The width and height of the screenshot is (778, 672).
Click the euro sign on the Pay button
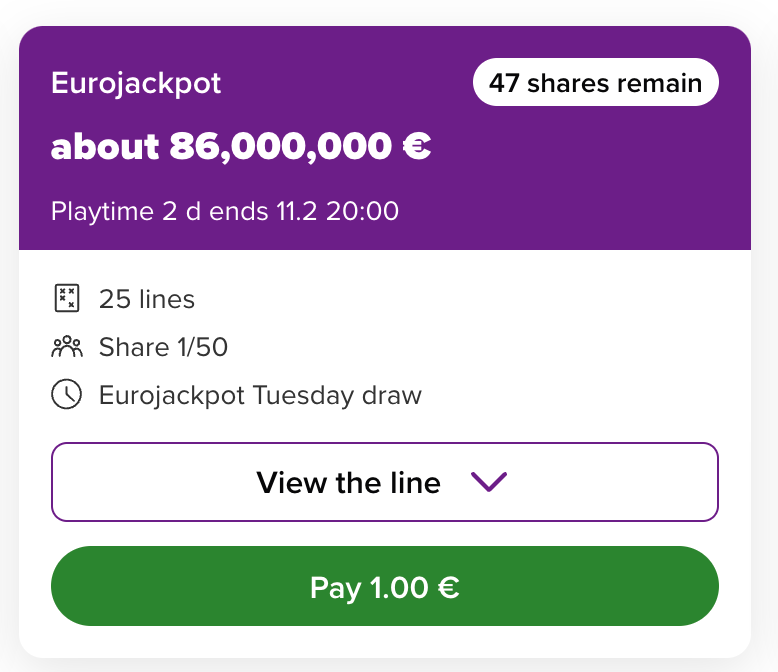tap(448, 587)
